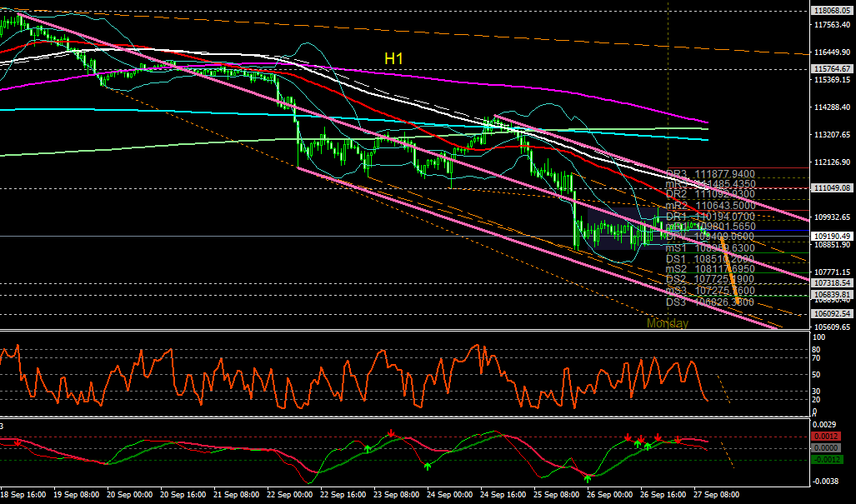Image resolution: width=856 pixels, height=504 pixels.
Task: Click the 20 Sep 00:00 time label
Action: 129,495
